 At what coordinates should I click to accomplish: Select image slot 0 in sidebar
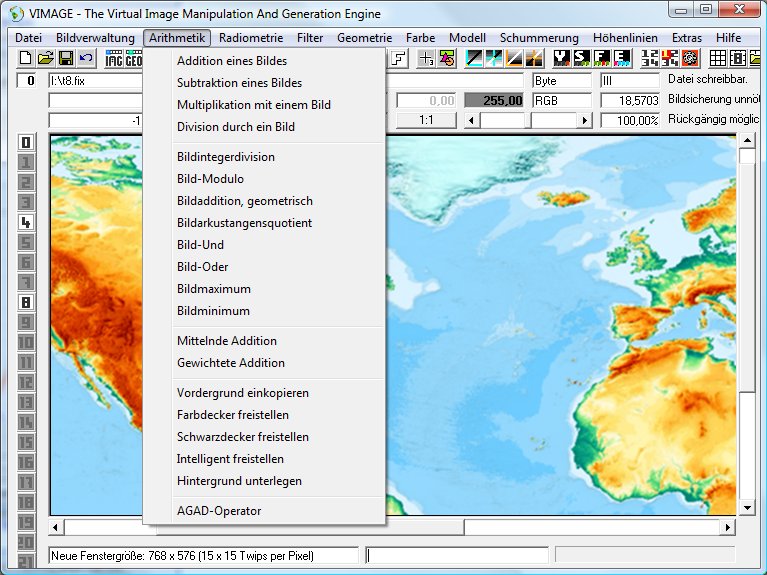[26, 143]
